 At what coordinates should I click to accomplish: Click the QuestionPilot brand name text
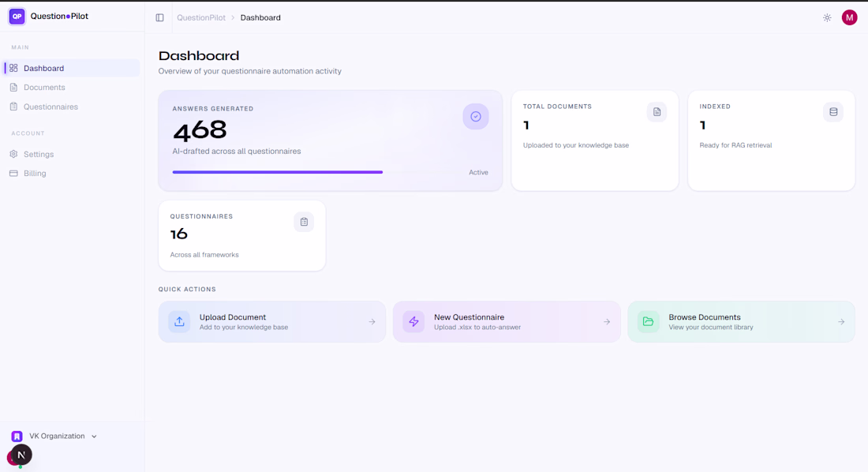click(59, 16)
